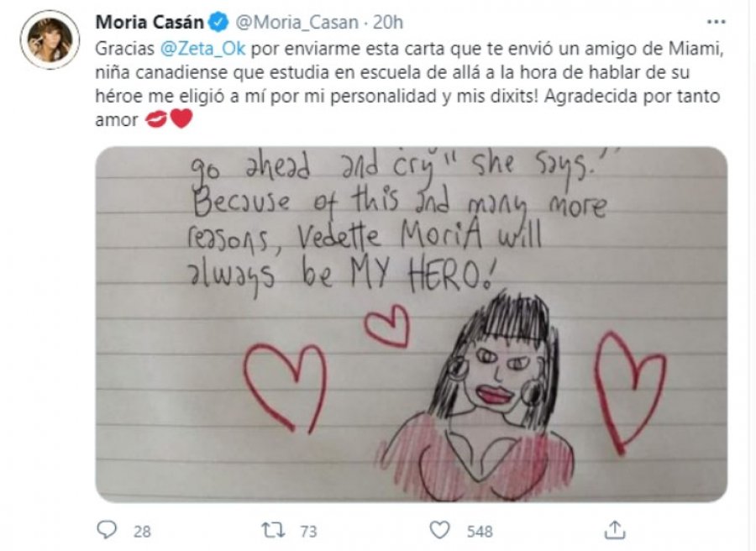Open the attached handwritten letter image
756x551 pixels.
(412, 324)
